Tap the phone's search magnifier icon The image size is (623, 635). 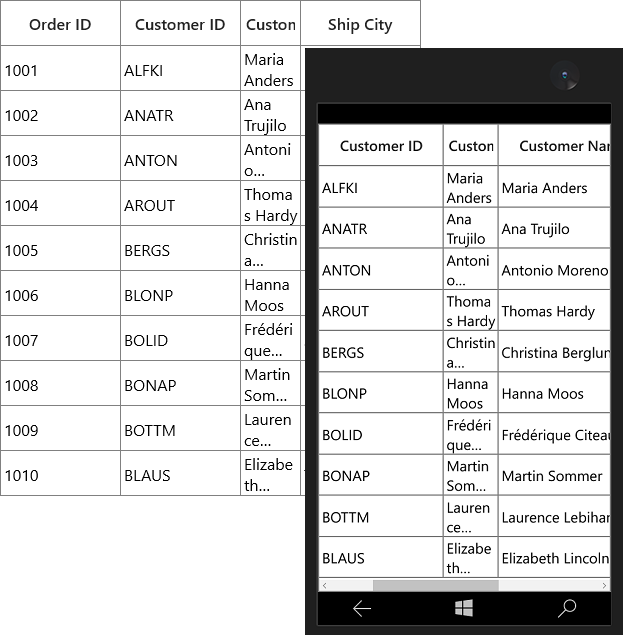(567, 608)
